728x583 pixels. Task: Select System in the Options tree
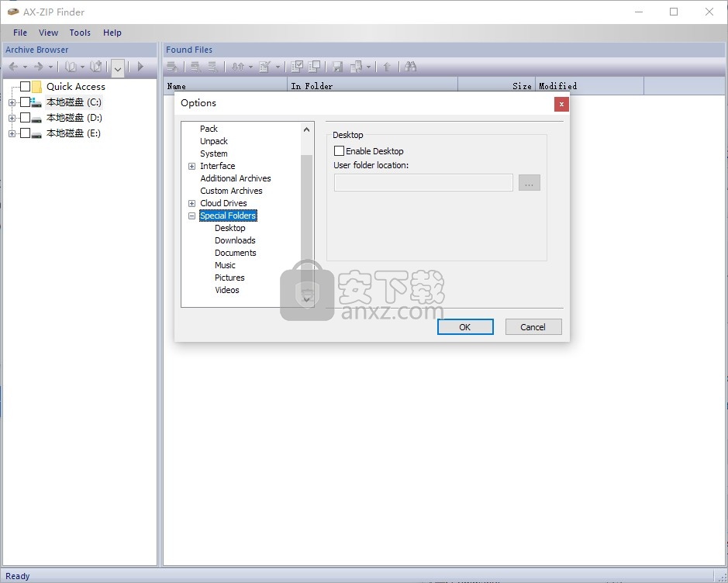(x=214, y=154)
